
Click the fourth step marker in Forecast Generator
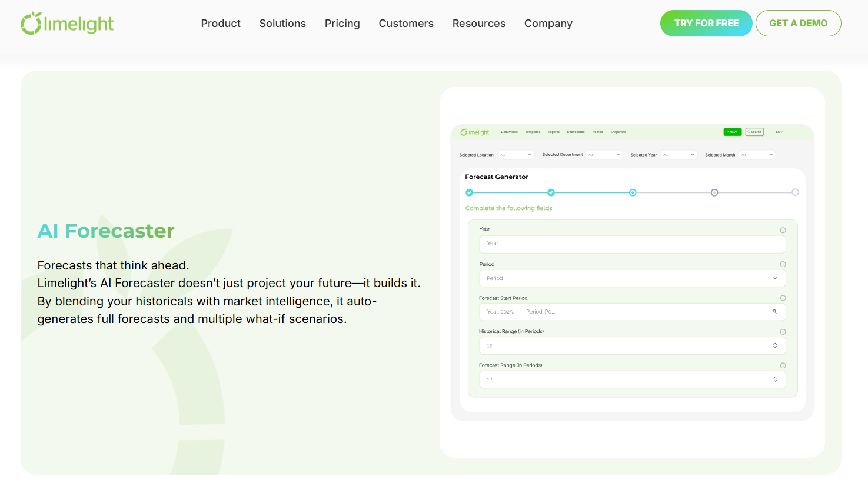(714, 192)
